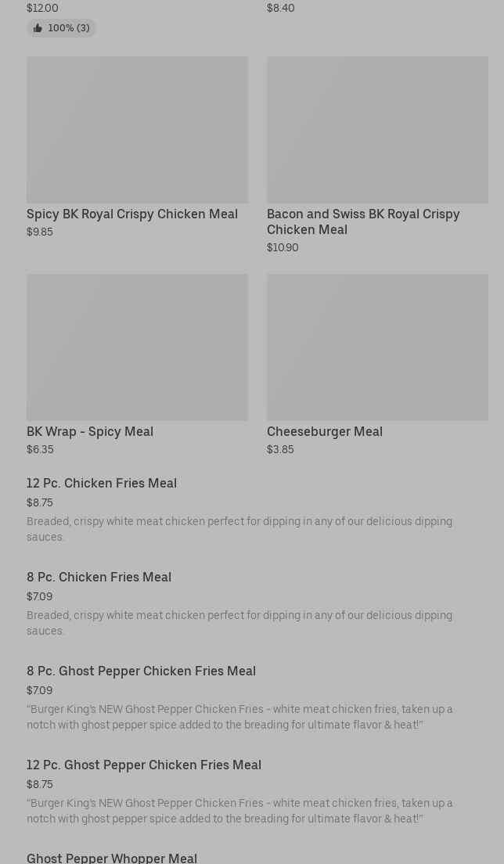Select 12 Pc. Ghost Pepper Chicken Fries Meal
The width and height of the screenshot is (504, 864).
pos(144,765)
